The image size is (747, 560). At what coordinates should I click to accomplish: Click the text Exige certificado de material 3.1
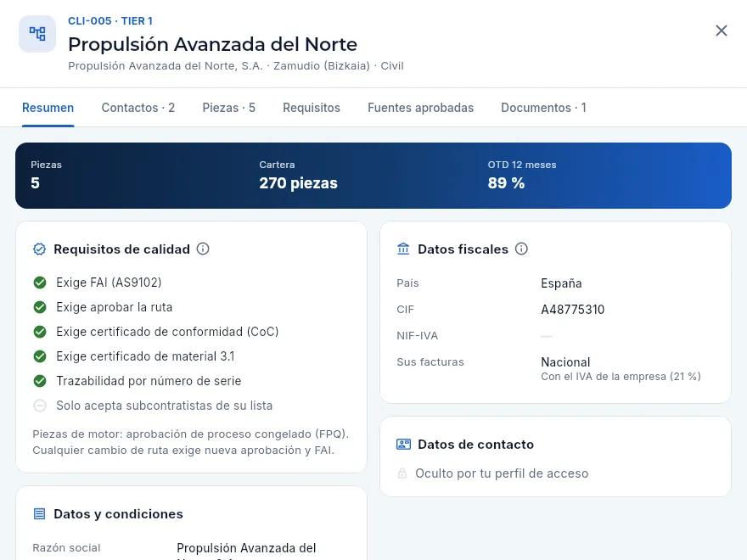tap(145, 356)
